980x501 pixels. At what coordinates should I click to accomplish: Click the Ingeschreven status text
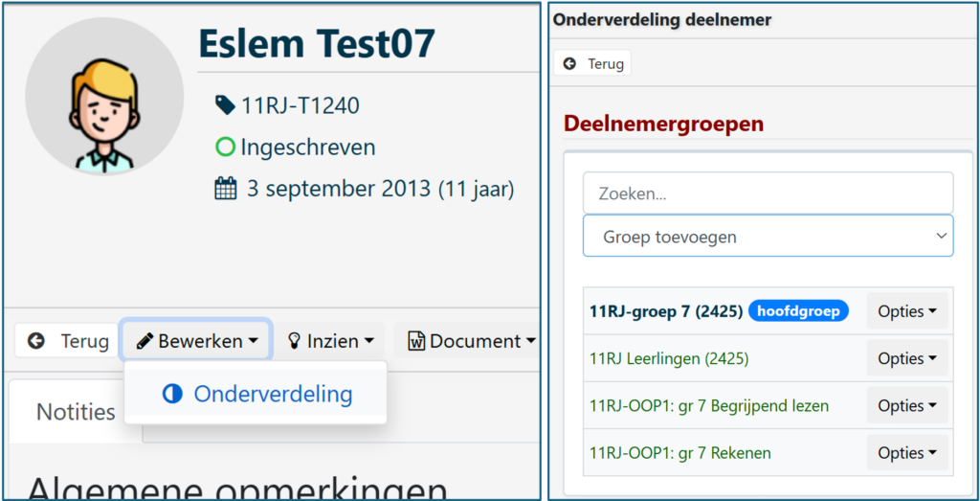tap(308, 148)
